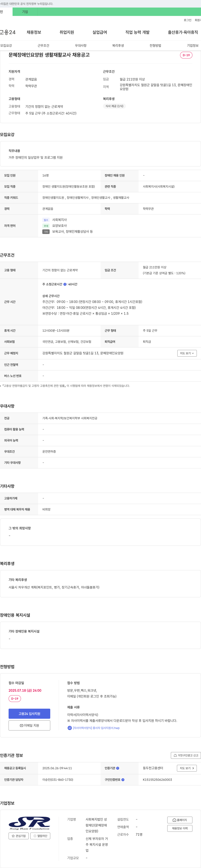201x868 pixels.
Task: Click the 열람차단 button
Action: point(40,836)
